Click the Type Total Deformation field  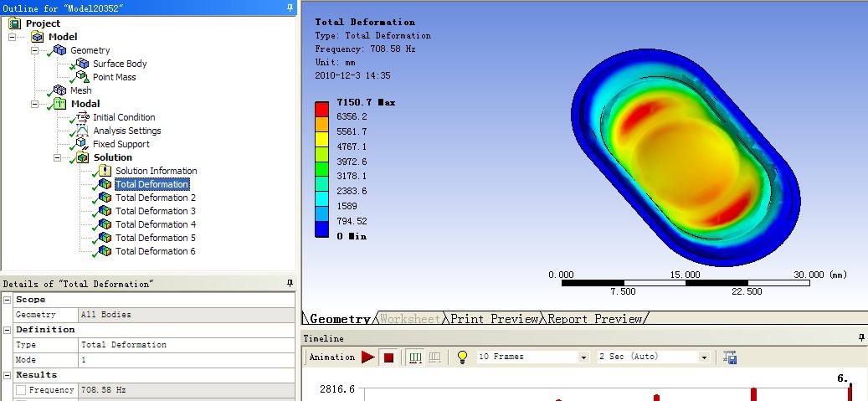[x=187, y=345]
